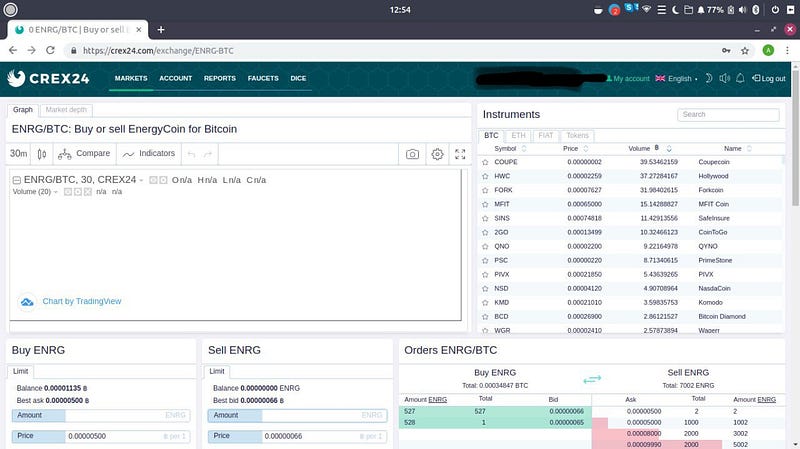Favorite the KMD star
800x449 pixels.
(485, 303)
